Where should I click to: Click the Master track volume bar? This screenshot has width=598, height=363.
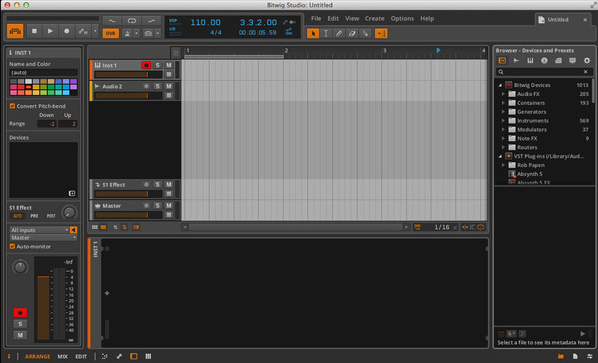(x=129, y=215)
